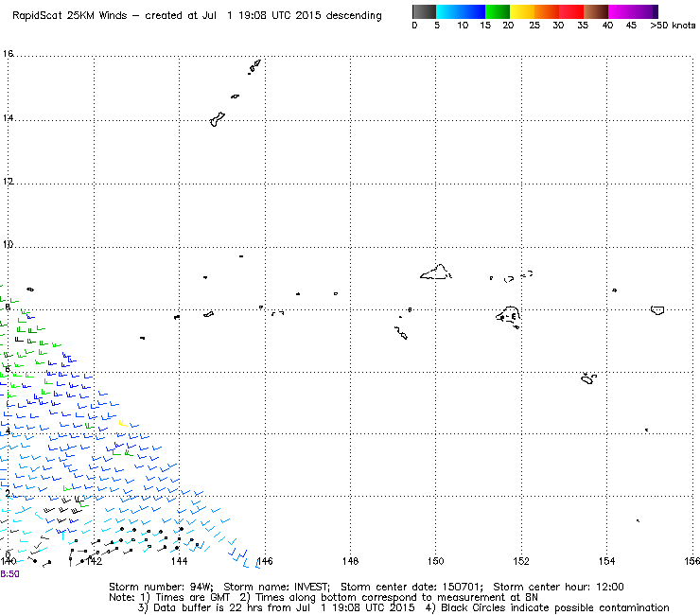This screenshot has height=615, width=700.
Task: Click the longitude label 146
Action: (x=265, y=561)
